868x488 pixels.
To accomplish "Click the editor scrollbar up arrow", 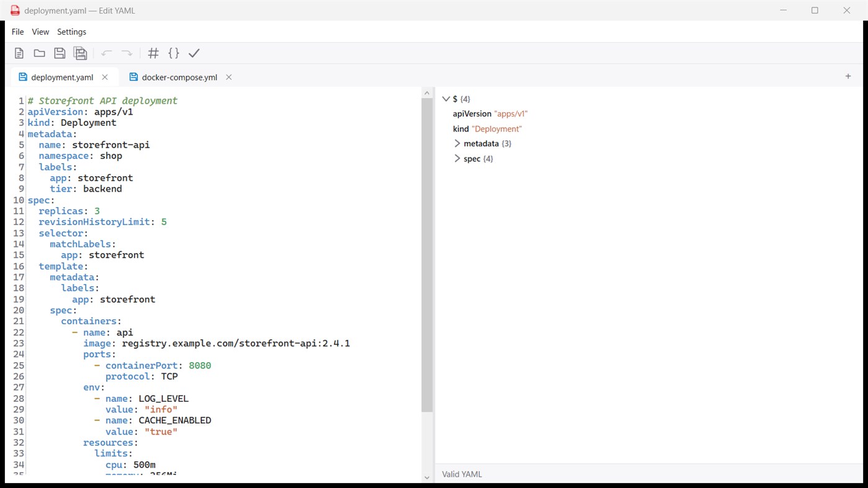I will pyautogui.click(x=427, y=93).
